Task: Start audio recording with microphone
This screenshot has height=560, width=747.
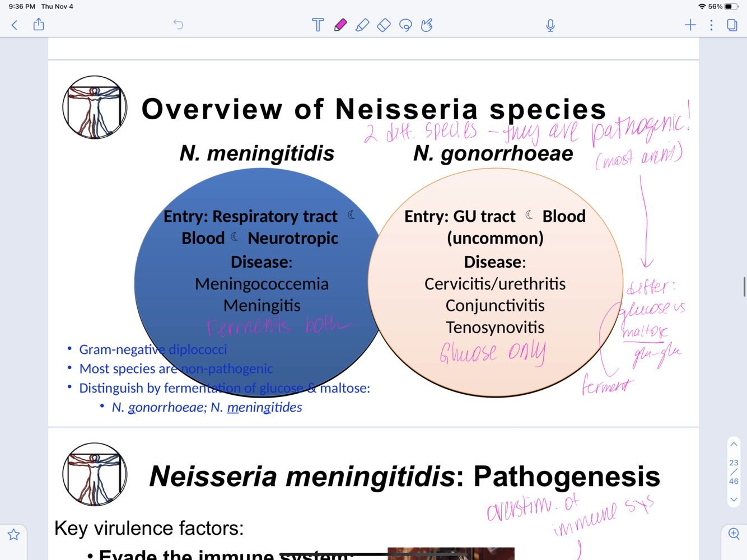Action: (x=550, y=25)
